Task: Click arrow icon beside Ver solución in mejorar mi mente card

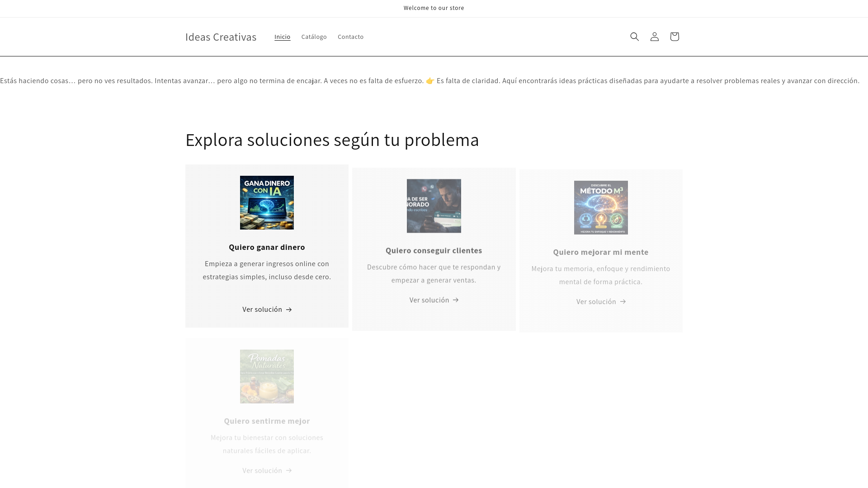Action: coord(623,302)
